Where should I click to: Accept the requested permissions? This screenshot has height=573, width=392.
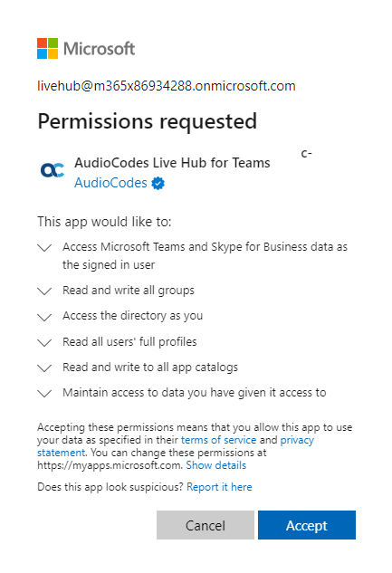(x=307, y=525)
